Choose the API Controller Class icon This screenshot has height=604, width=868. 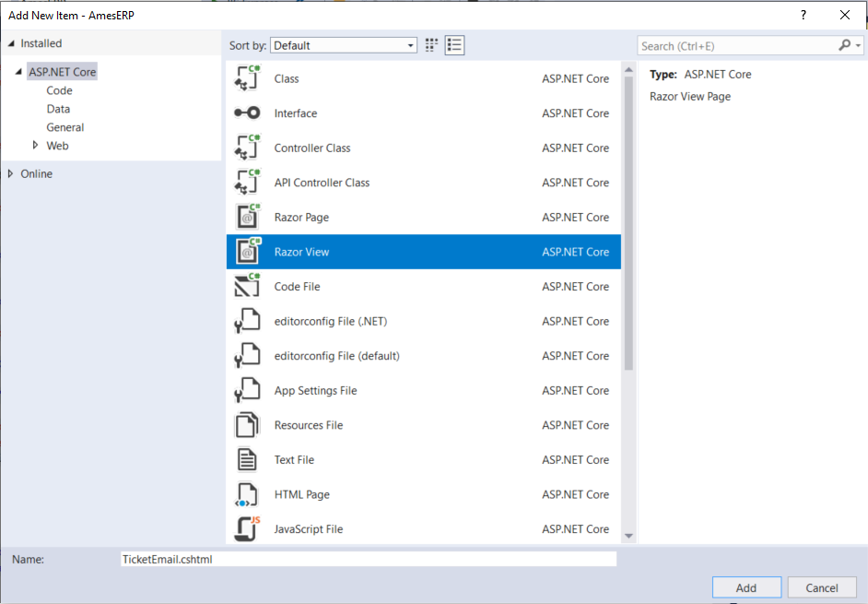247,183
